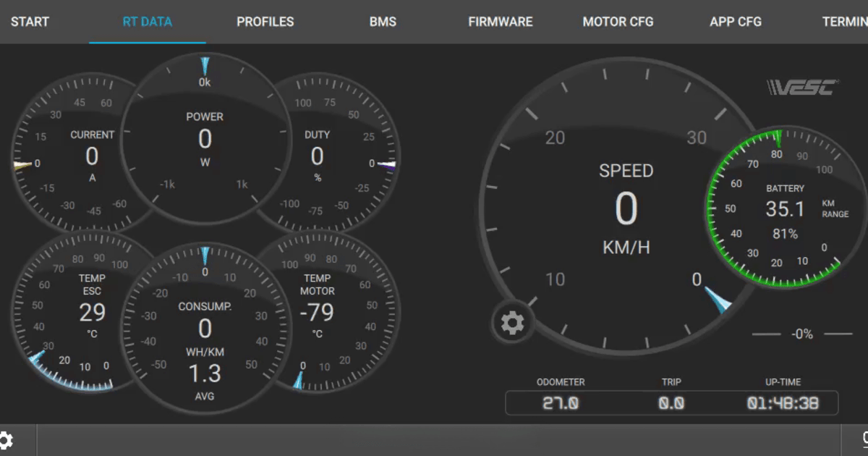868x456 pixels.
Task: Open the PROFILES tab
Action: point(265,22)
